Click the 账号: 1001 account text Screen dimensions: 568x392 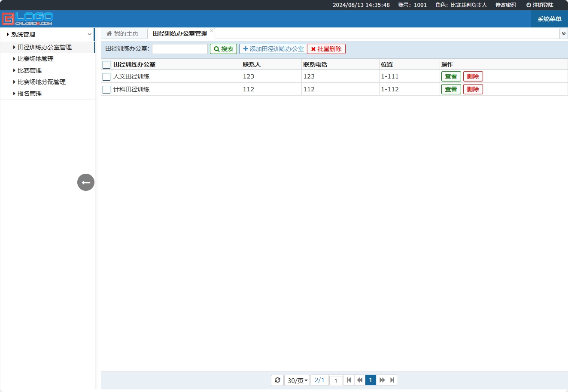413,5
